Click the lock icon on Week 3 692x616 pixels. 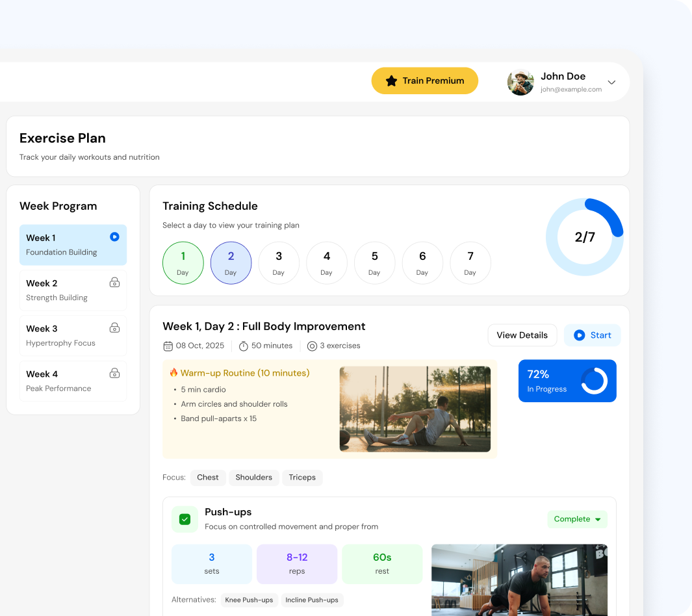coord(114,328)
